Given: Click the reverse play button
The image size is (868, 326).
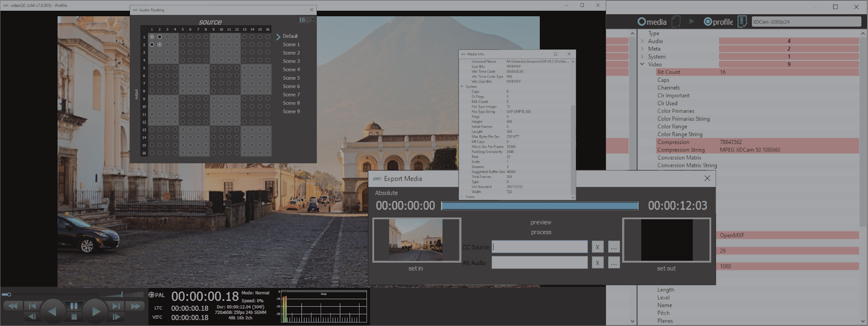Looking at the screenshot, I should pyautogui.click(x=53, y=311).
